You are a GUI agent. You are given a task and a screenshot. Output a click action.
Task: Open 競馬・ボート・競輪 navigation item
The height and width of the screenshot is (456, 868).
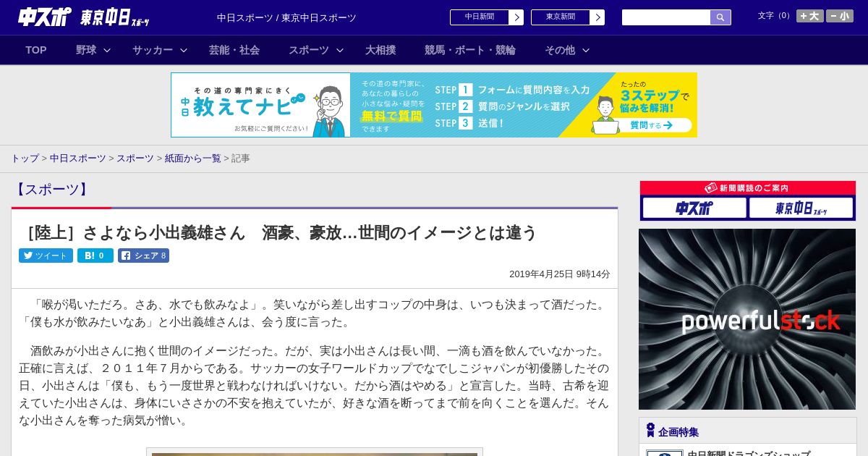coord(470,50)
